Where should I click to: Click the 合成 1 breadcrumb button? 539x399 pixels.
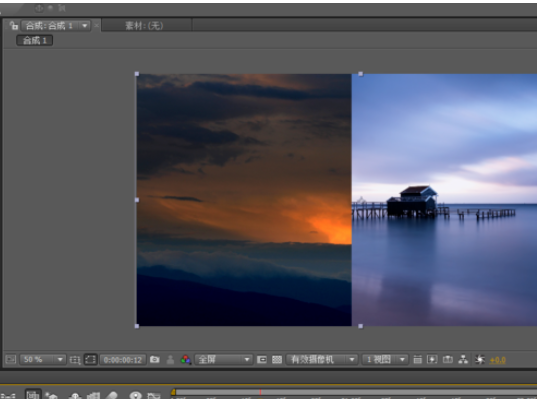[x=34, y=41]
